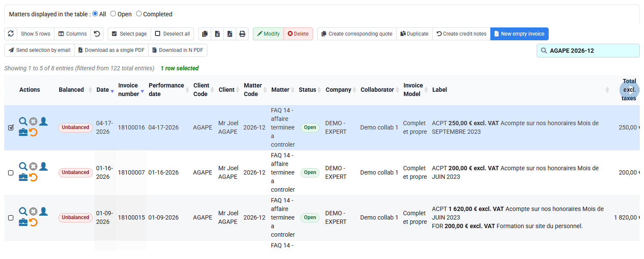Click the print table icon
644x259 pixels.
pyautogui.click(x=242, y=34)
